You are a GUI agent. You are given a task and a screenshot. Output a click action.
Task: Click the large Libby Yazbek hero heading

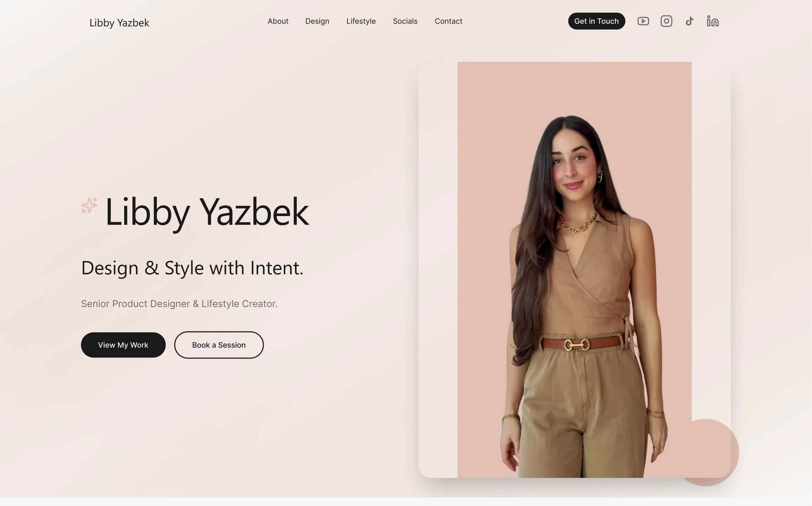[x=207, y=212]
